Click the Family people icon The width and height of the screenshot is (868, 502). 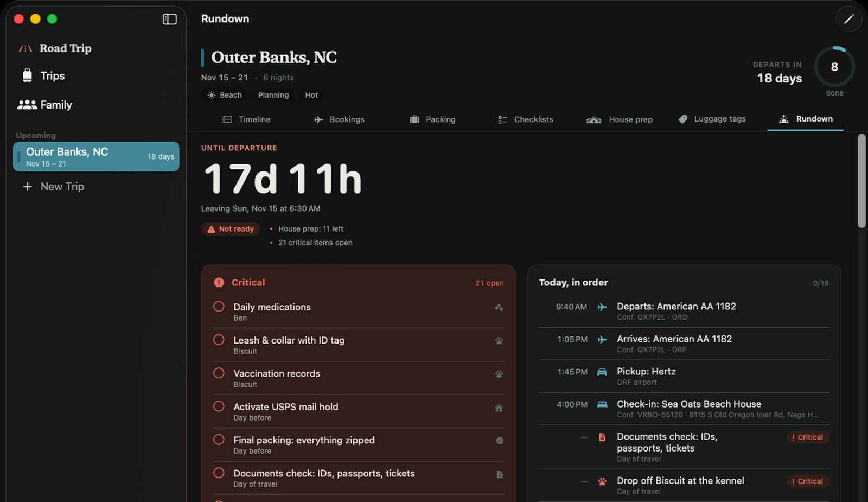[27, 105]
